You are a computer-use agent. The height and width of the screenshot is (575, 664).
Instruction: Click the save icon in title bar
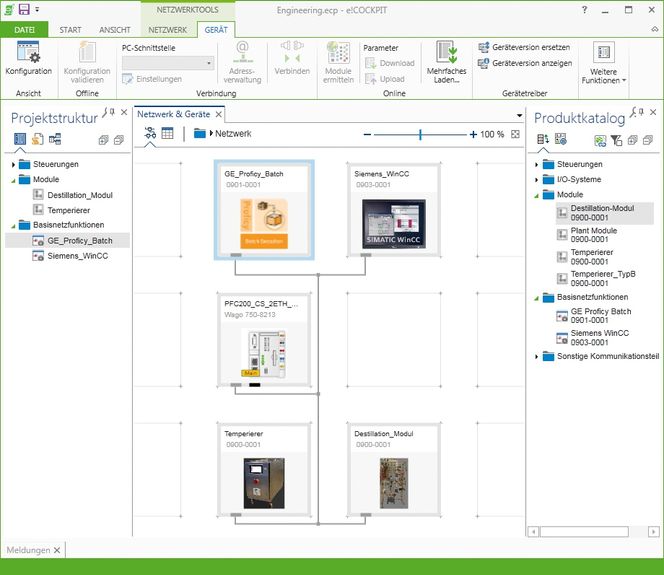23,9
